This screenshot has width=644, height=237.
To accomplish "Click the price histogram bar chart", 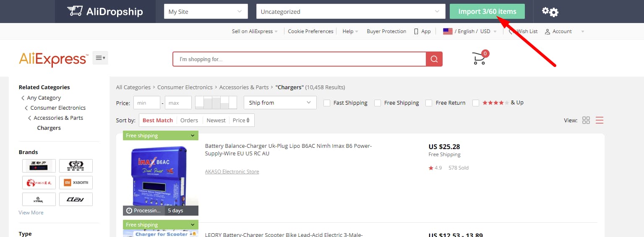I will pyautogui.click(x=216, y=103).
